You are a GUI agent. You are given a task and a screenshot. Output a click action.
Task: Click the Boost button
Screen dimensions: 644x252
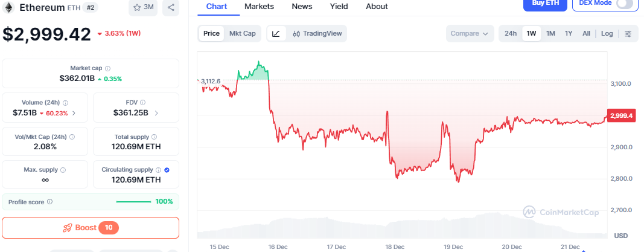coord(91,228)
